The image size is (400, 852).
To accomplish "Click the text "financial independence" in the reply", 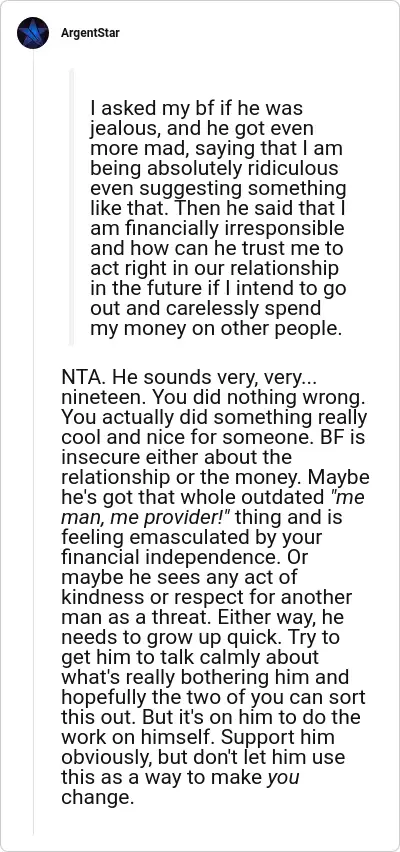I will click(x=170, y=558).
